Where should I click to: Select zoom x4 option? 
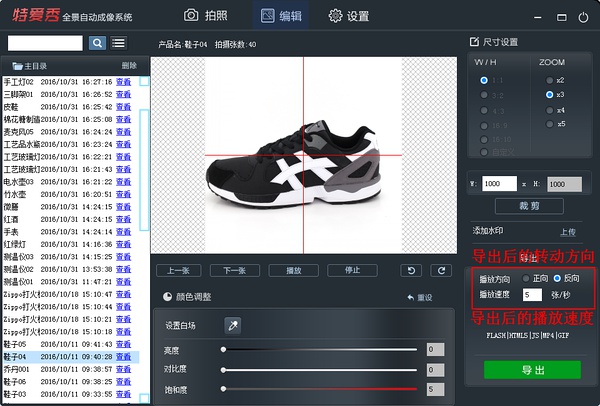[x=549, y=110]
